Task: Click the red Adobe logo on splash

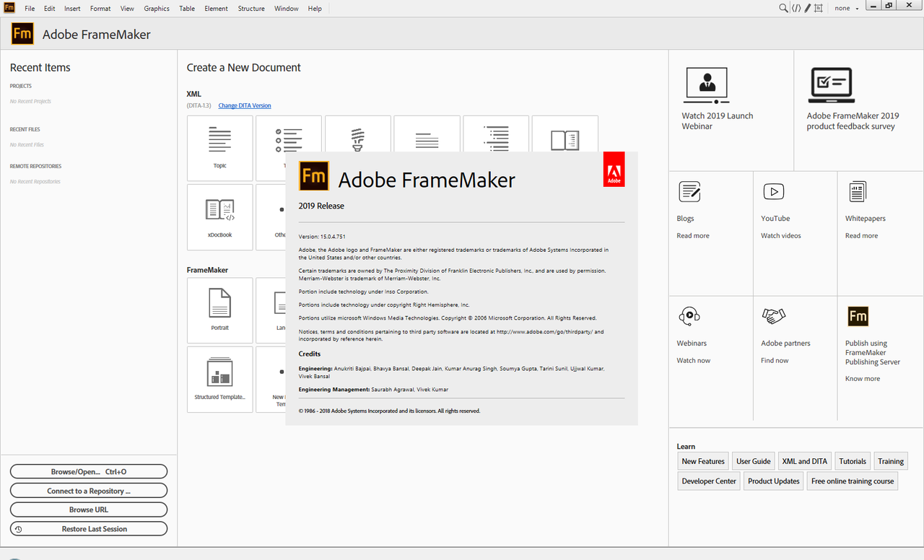Action: (x=614, y=170)
